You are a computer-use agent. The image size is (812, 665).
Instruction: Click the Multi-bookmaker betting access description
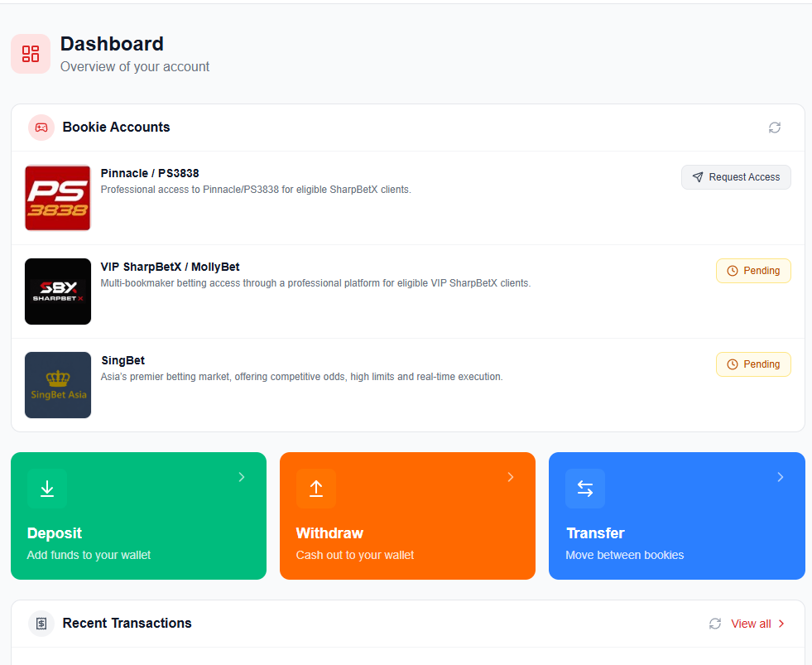tap(315, 283)
